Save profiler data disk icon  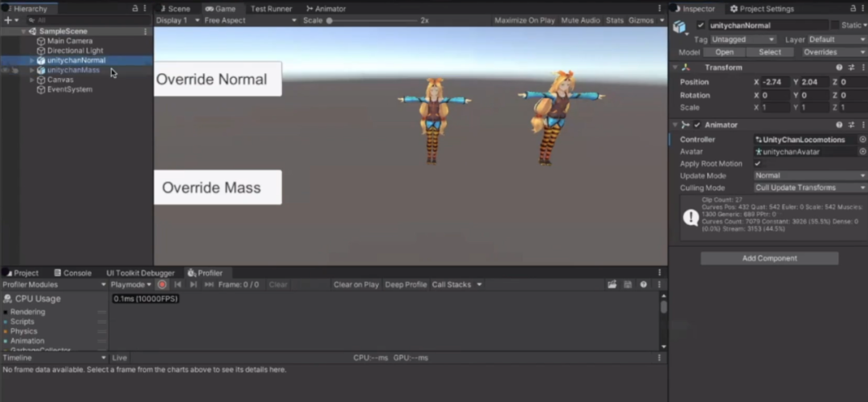point(627,285)
